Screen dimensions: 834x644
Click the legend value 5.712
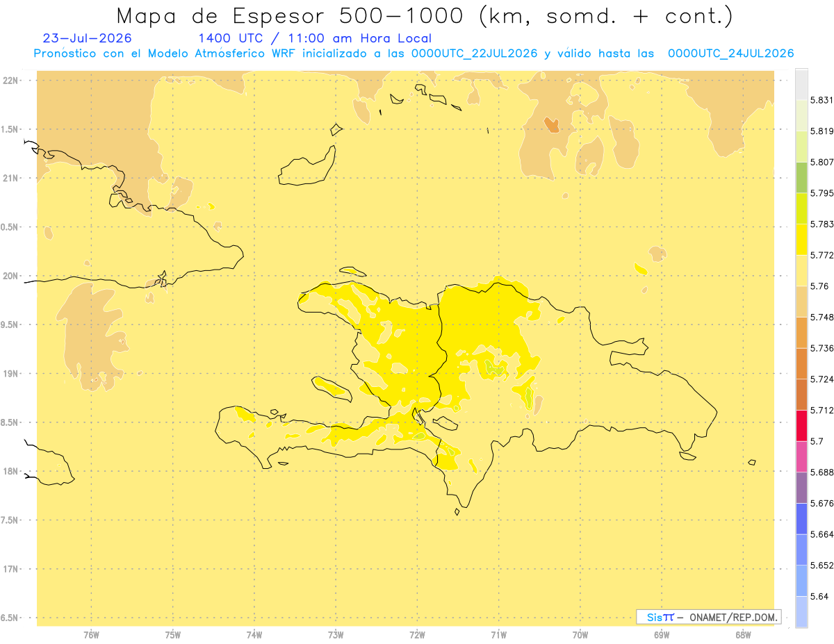point(822,410)
